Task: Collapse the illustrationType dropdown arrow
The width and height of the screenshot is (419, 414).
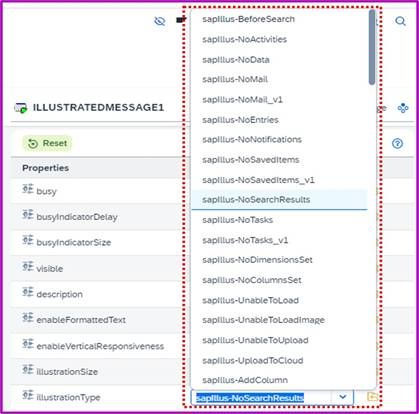Action: 342,397
